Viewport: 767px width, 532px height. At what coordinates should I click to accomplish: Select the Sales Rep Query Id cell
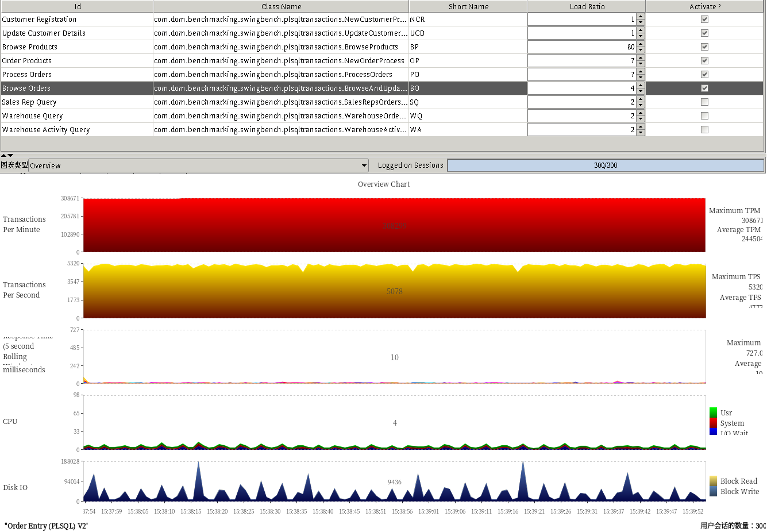(77, 102)
